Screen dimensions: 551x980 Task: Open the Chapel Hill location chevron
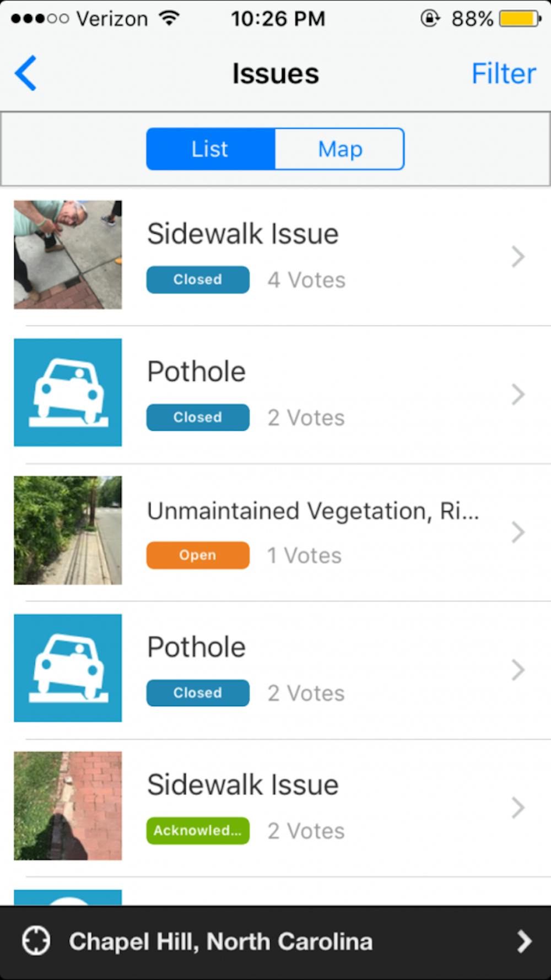tap(524, 941)
